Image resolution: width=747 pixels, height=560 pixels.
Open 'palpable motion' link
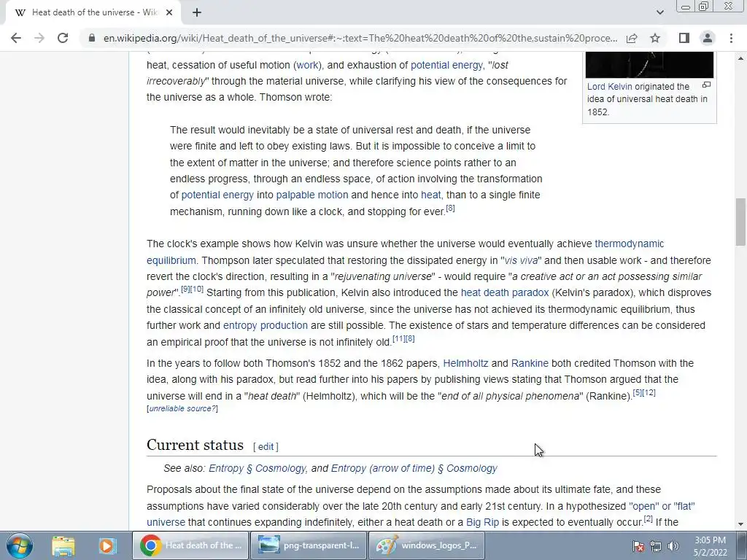click(x=312, y=195)
